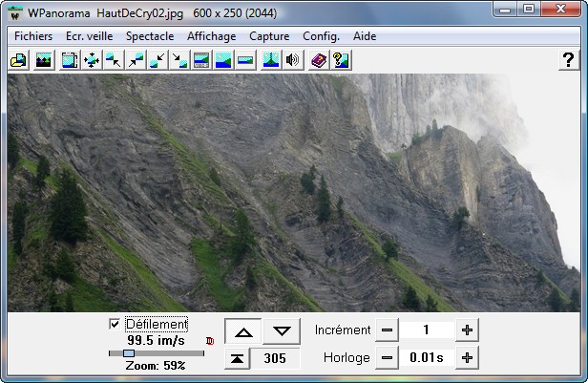Click the open file folder icon

point(18,60)
